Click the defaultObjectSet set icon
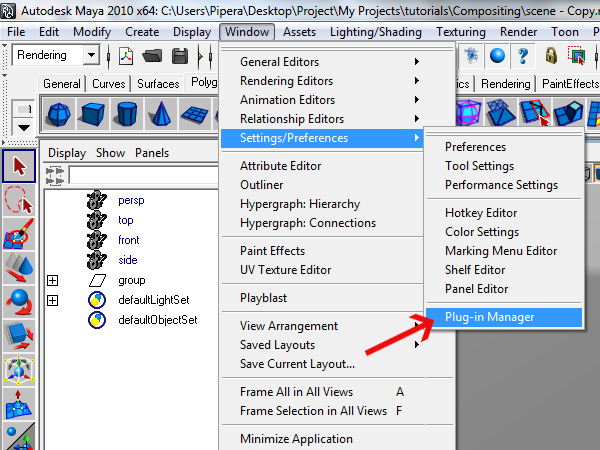600x450 pixels. [97, 320]
